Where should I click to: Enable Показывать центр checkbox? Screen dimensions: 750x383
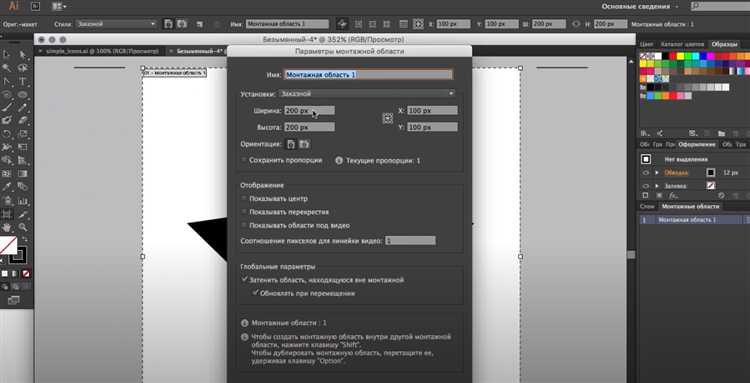244,198
